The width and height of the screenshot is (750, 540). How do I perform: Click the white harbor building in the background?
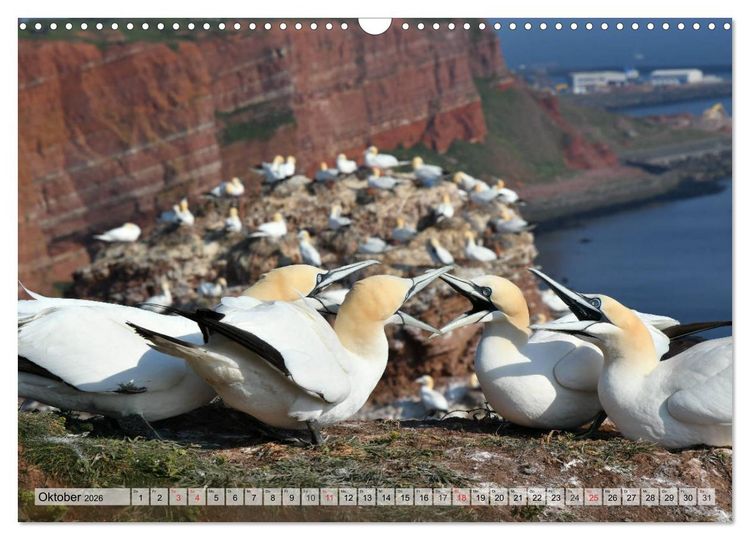tap(599, 81)
